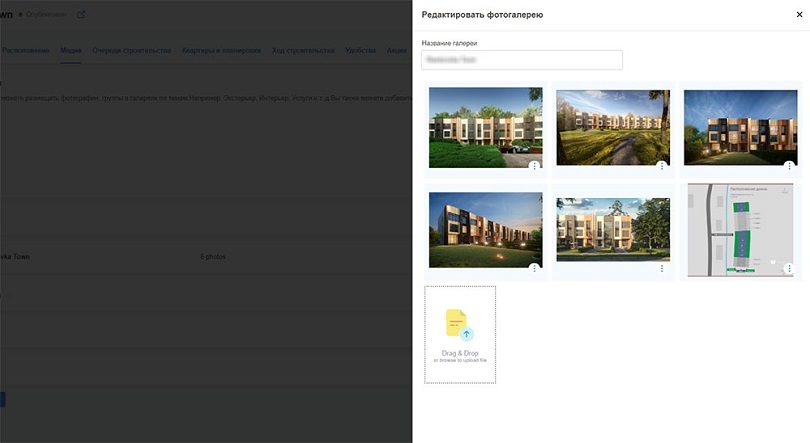This screenshot has width=810, height=443.
Task: Select the long townhouse row with sunny lawn
Action: 613,128
